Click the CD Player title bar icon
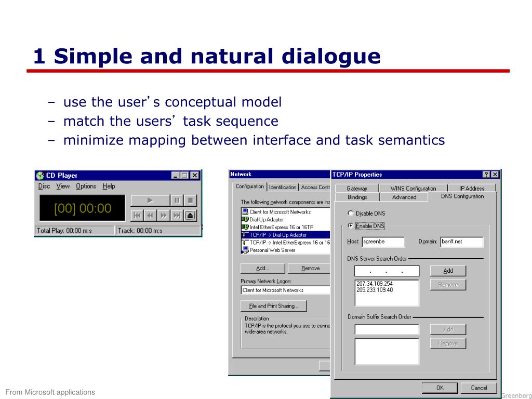This screenshot has width=532, height=399. point(40,176)
